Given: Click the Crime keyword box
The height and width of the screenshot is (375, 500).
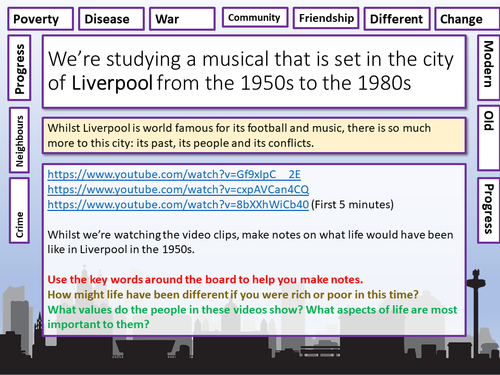Looking at the screenshot, I should click(19, 210).
